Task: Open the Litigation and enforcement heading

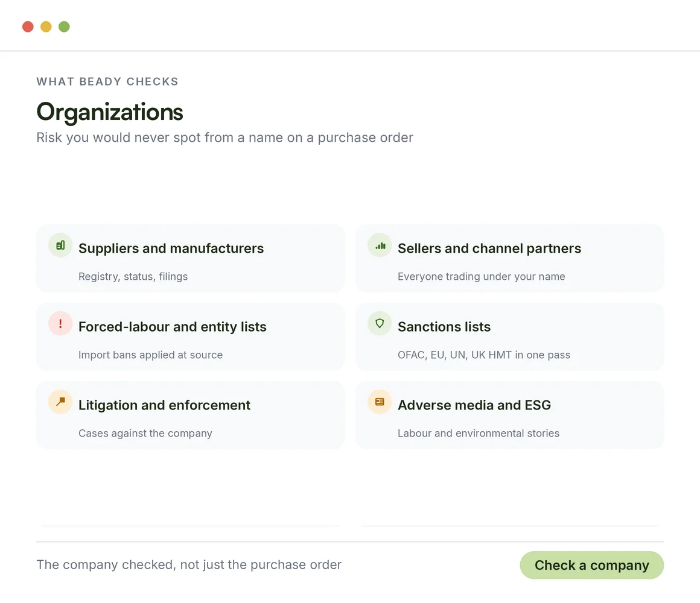Action: [x=164, y=405]
